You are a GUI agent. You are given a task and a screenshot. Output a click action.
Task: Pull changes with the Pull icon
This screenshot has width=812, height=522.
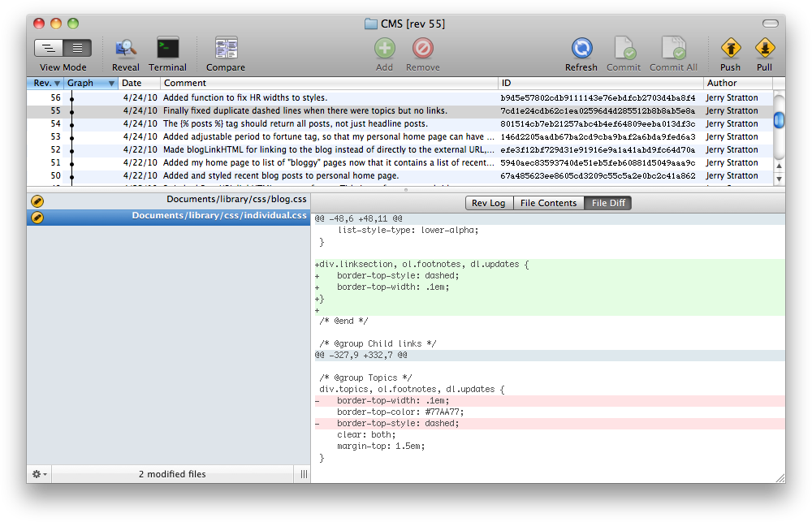click(764, 49)
